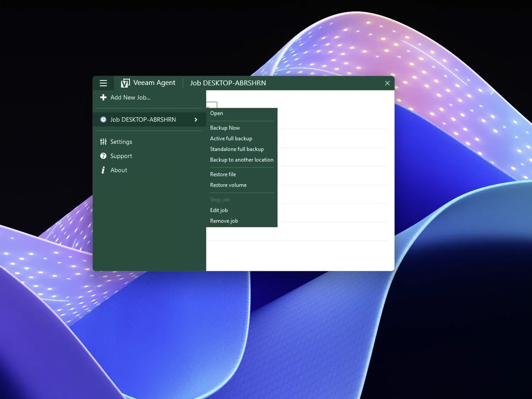Click the Veeam Agent title text

(154, 83)
